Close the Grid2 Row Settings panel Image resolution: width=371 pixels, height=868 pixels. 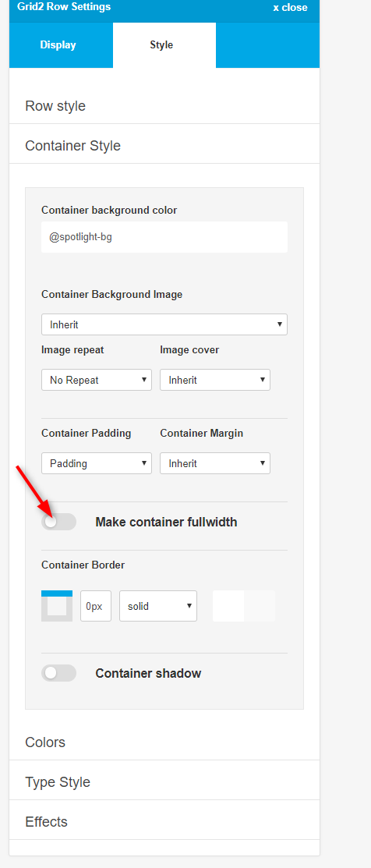point(290,8)
